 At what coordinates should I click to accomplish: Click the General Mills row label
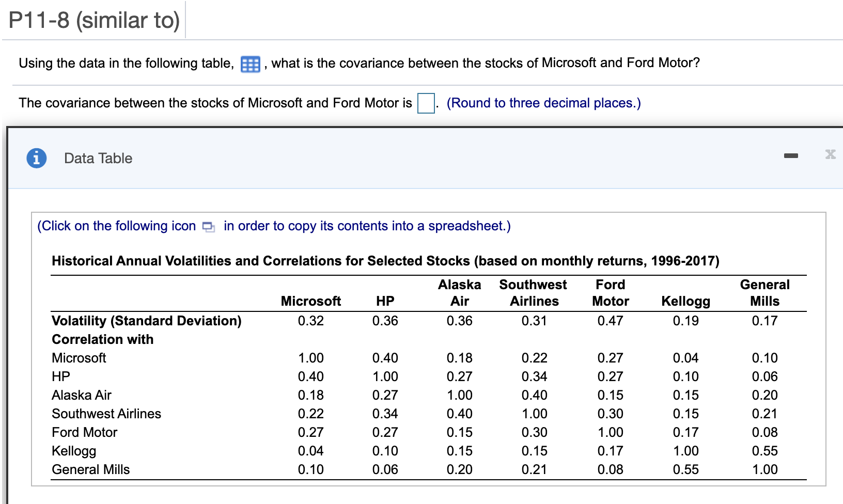point(91,469)
